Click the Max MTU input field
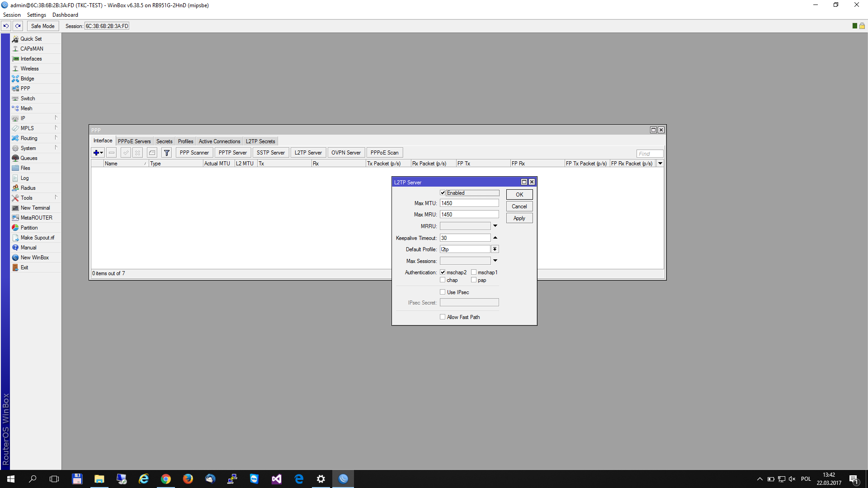This screenshot has height=488, width=868. [469, 203]
